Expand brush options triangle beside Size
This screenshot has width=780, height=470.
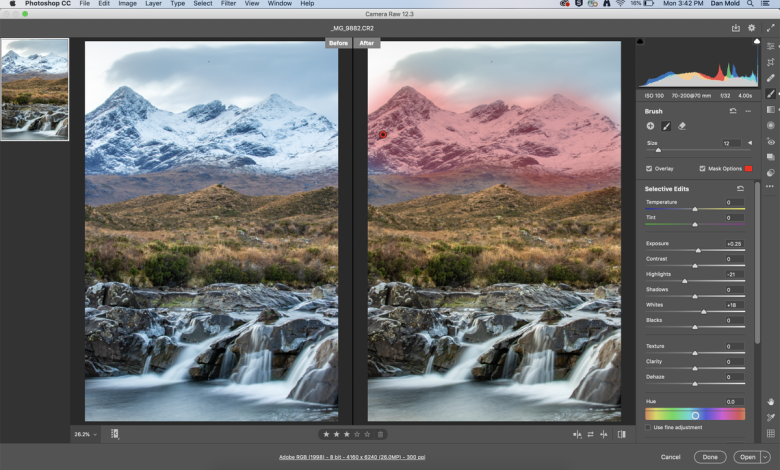[x=750, y=143]
